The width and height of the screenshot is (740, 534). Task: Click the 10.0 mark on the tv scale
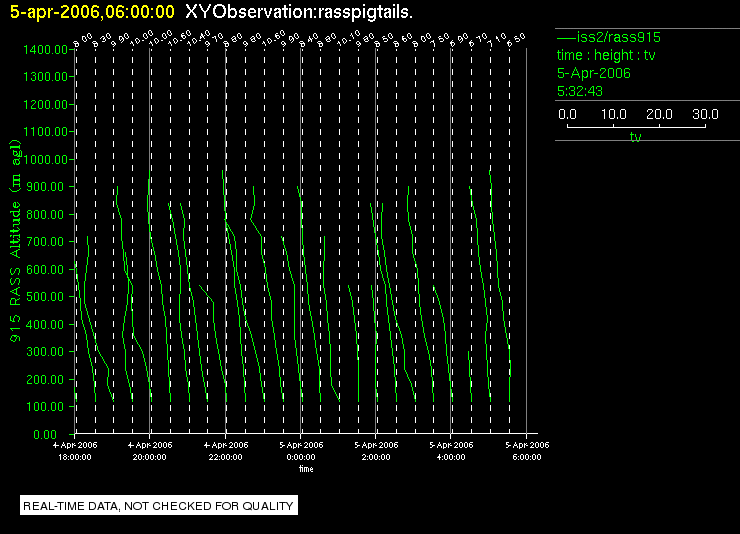613,114
